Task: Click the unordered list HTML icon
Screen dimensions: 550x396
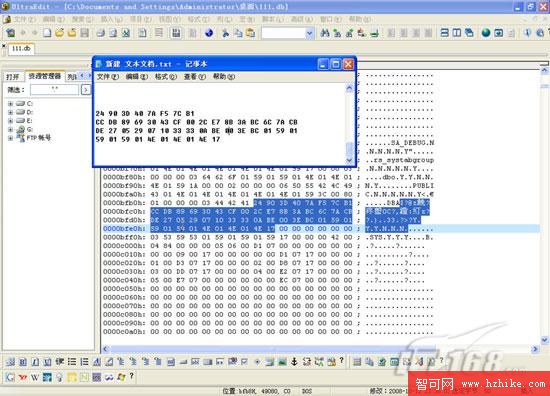Action: point(72,362)
